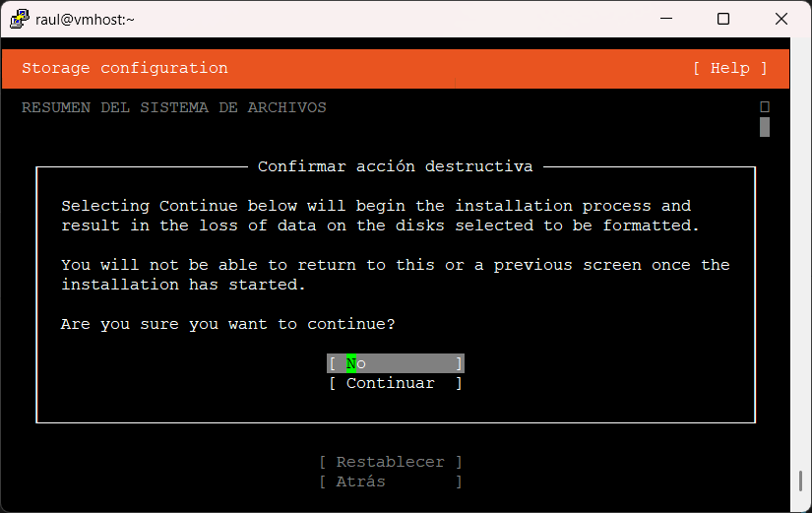Click the PuTTY icon in the title bar
Image resolution: width=812 pixels, height=513 pixels.
(17, 19)
